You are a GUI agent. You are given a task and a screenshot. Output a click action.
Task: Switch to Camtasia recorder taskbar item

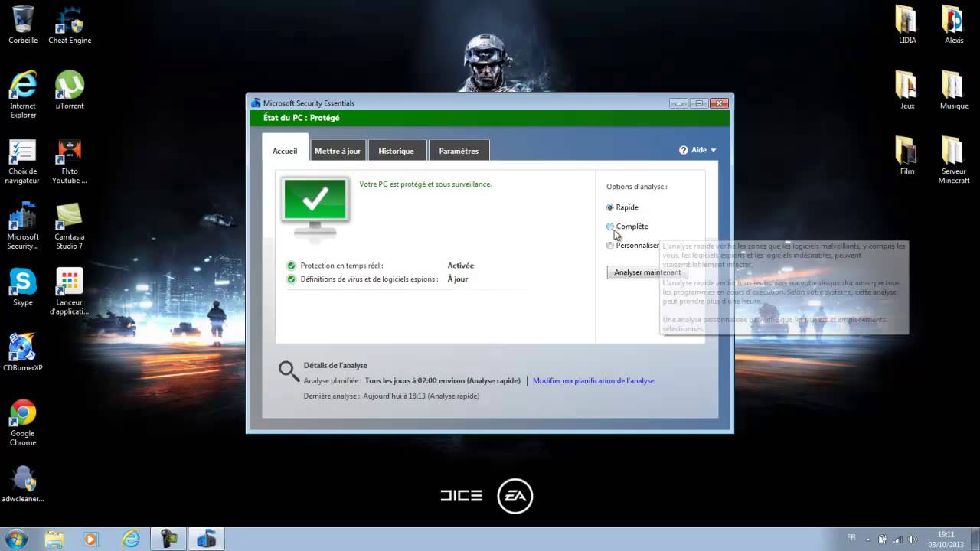168,539
